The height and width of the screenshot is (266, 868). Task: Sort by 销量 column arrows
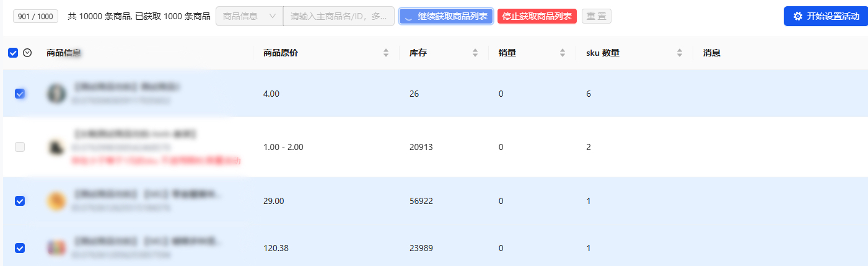[x=563, y=53]
